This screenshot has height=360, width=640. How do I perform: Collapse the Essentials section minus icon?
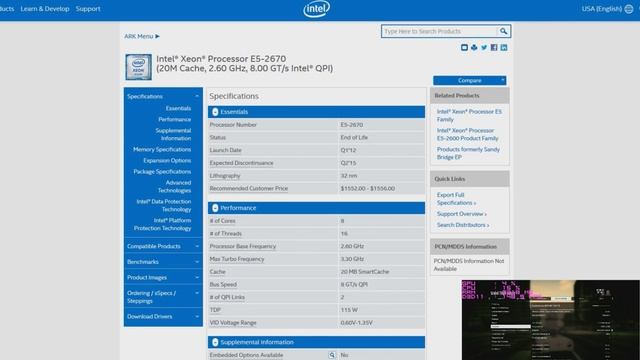[215, 112]
